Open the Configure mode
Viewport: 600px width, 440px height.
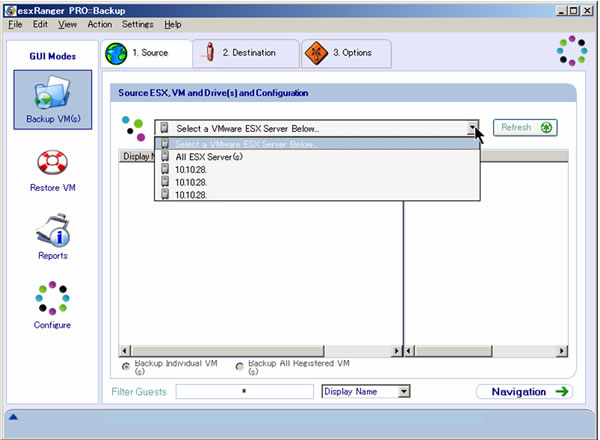click(52, 305)
